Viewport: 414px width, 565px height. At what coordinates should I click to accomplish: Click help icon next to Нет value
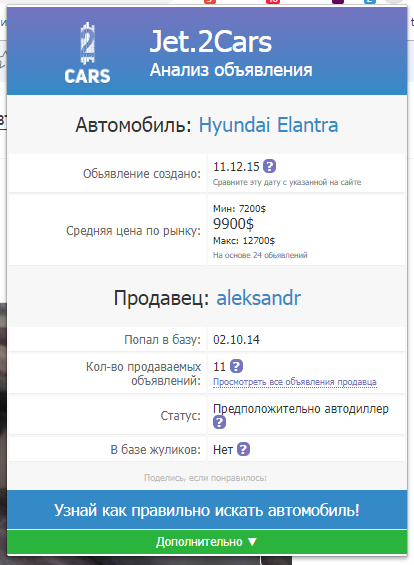tap(244, 449)
